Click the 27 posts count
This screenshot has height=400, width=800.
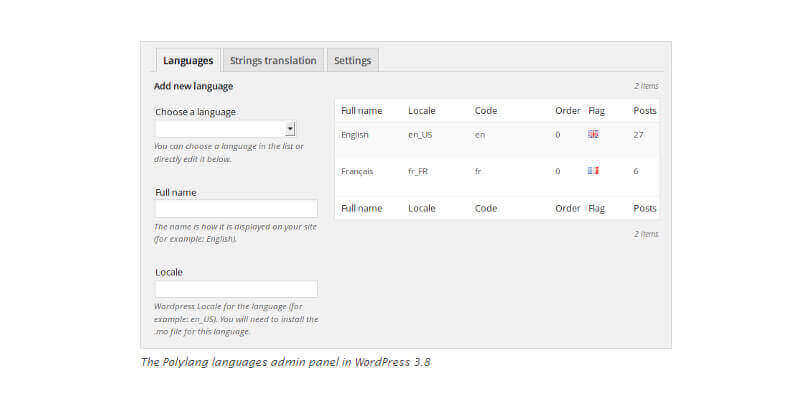coord(638,135)
